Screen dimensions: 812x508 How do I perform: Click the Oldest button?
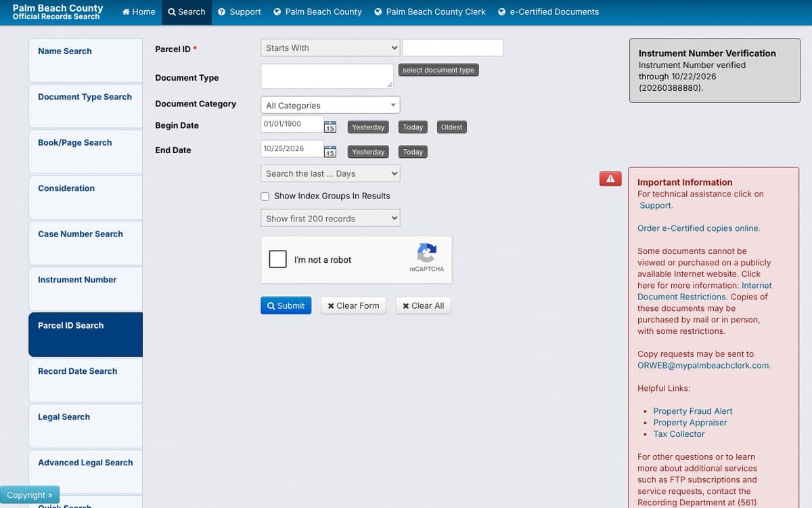click(452, 127)
